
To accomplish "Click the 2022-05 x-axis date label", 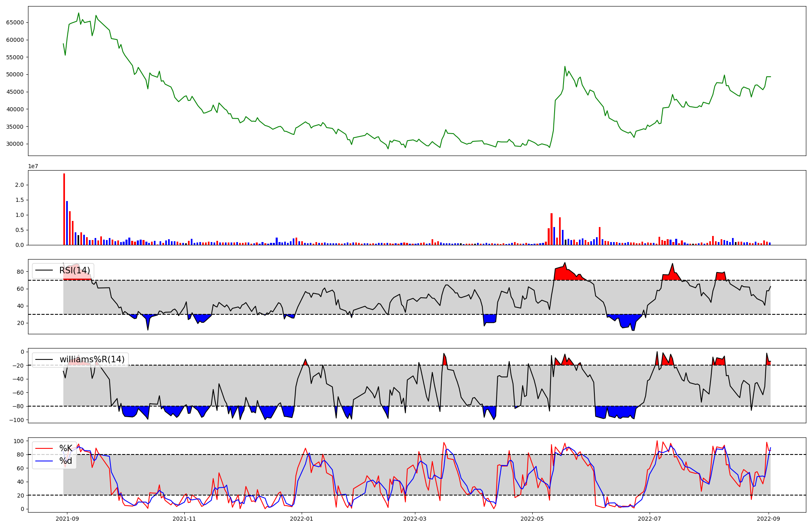I will coord(532,519).
